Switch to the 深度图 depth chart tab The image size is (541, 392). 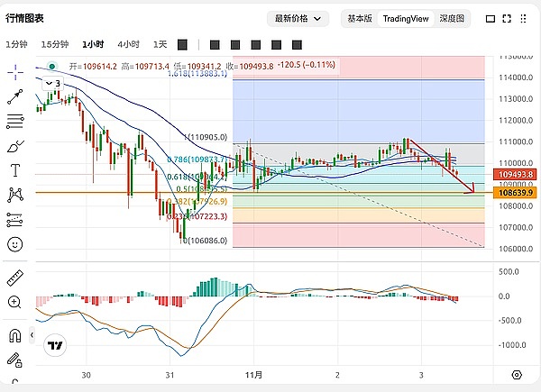452,18
